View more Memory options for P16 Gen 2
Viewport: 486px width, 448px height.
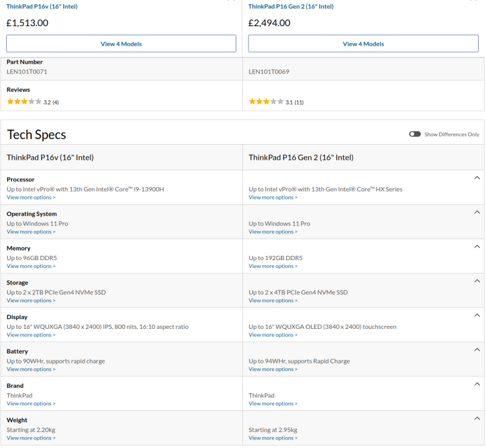click(x=273, y=266)
